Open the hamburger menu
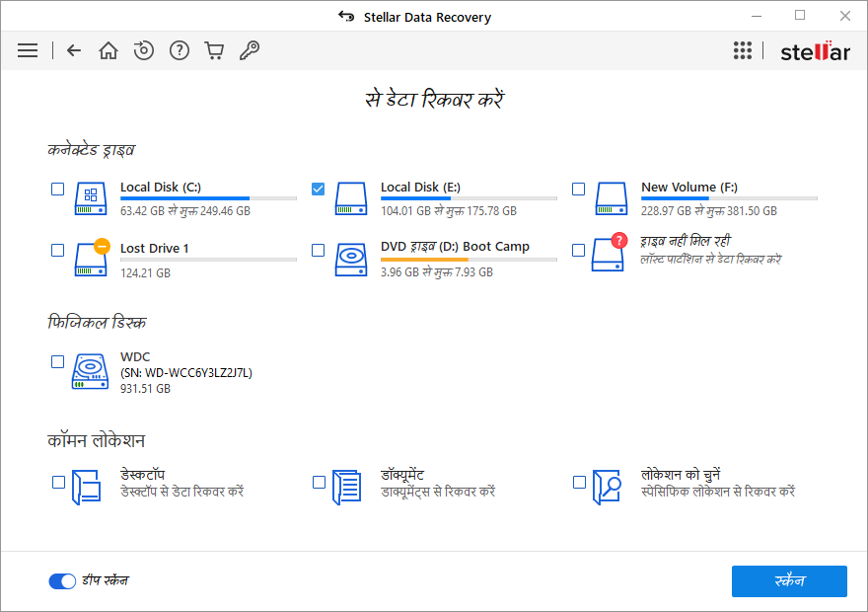The width and height of the screenshot is (868, 612). [x=28, y=50]
